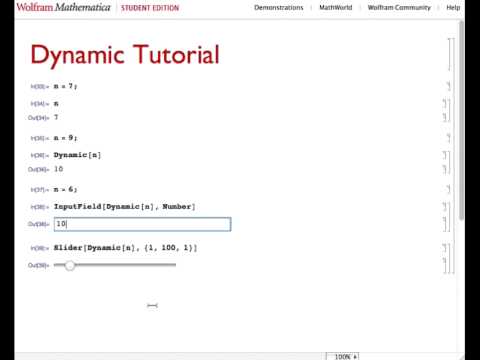Click the Dynamic[n] input line
This screenshot has width=480, height=360.
(x=77, y=155)
